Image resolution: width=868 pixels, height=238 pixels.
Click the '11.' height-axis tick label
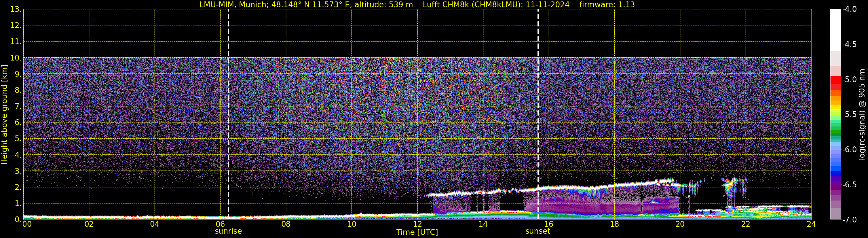[x=16, y=42]
